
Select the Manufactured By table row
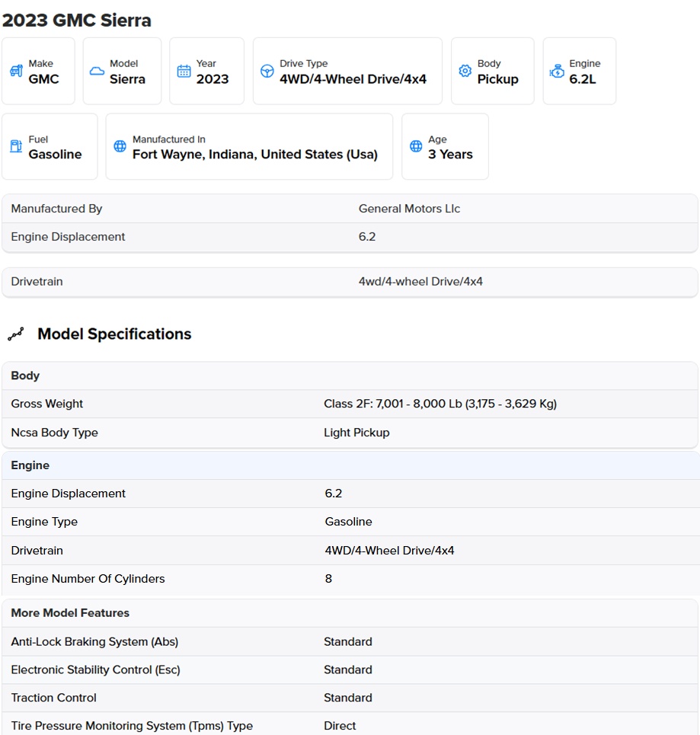pyautogui.click(x=350, y=209)
